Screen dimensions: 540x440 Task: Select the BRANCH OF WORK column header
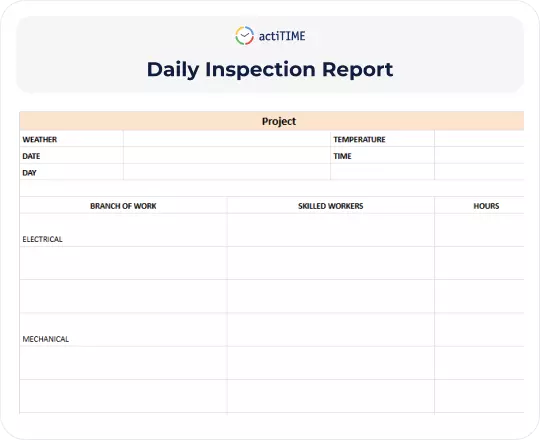(123, 206)
